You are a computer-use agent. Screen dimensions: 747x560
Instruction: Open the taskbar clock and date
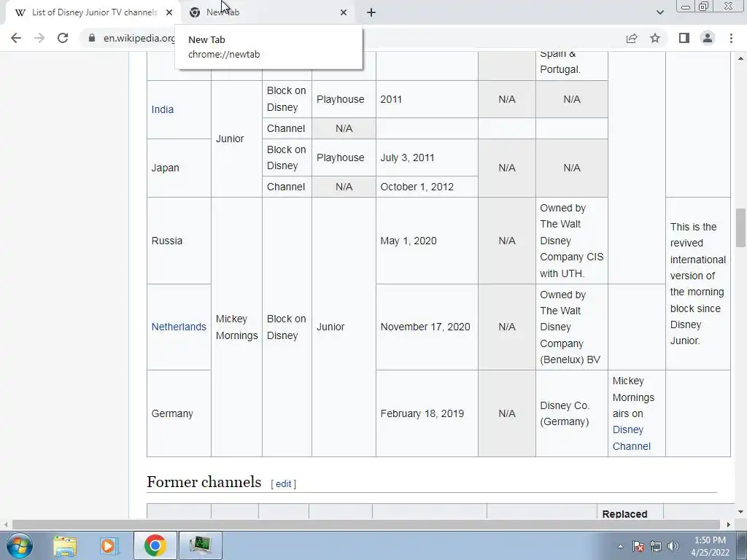click(710, 546)
